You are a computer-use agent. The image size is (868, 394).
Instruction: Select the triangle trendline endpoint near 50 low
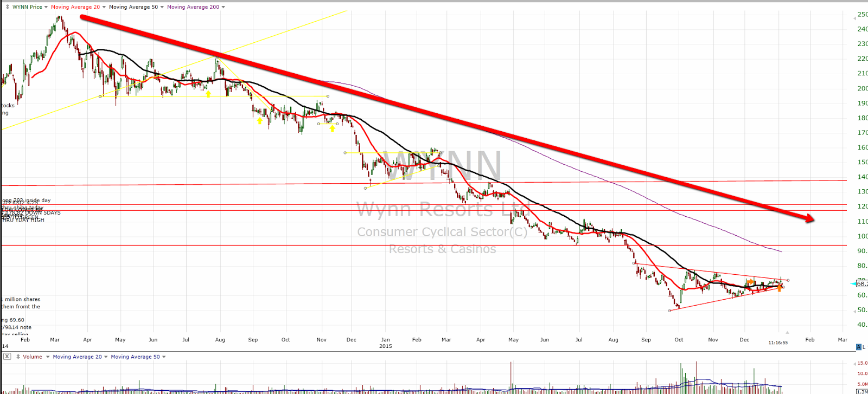point(670,311)
